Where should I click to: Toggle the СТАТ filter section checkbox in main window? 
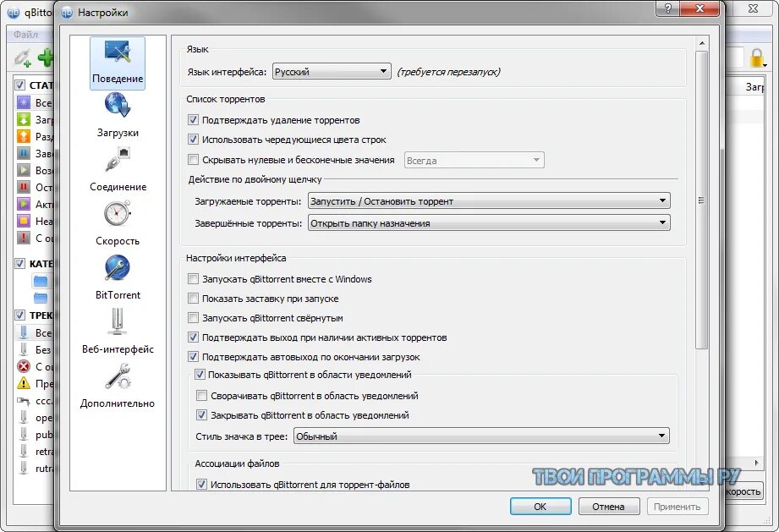click(x=19, y=85)
